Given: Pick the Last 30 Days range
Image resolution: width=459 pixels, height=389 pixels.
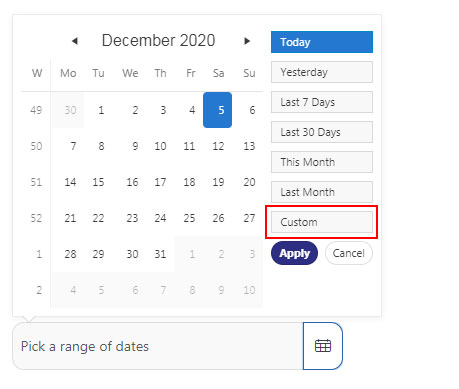Looking at the screenshot, I should point(322,132).
